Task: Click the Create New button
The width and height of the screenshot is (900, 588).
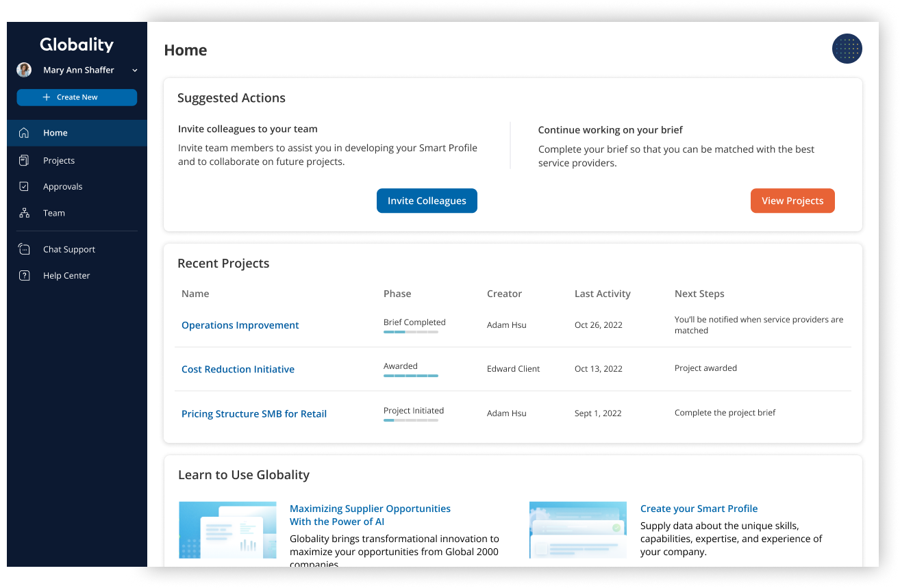Action: [77, 97]
